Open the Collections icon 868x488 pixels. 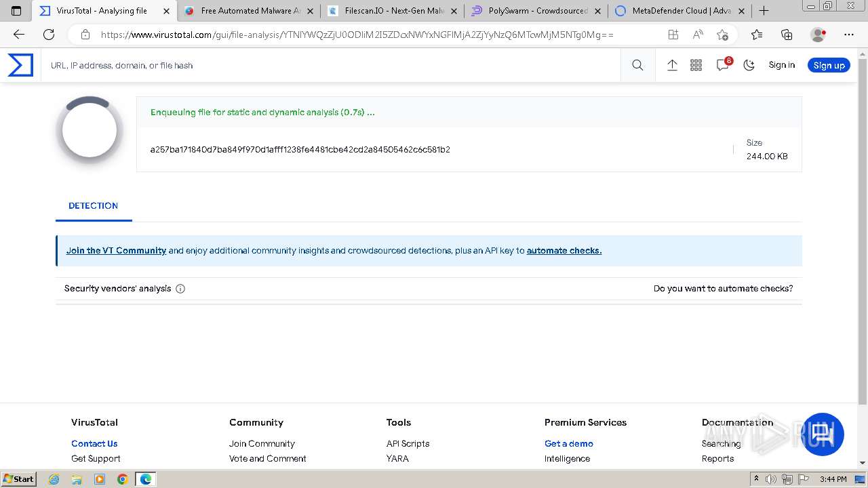(x=787, y=35)
